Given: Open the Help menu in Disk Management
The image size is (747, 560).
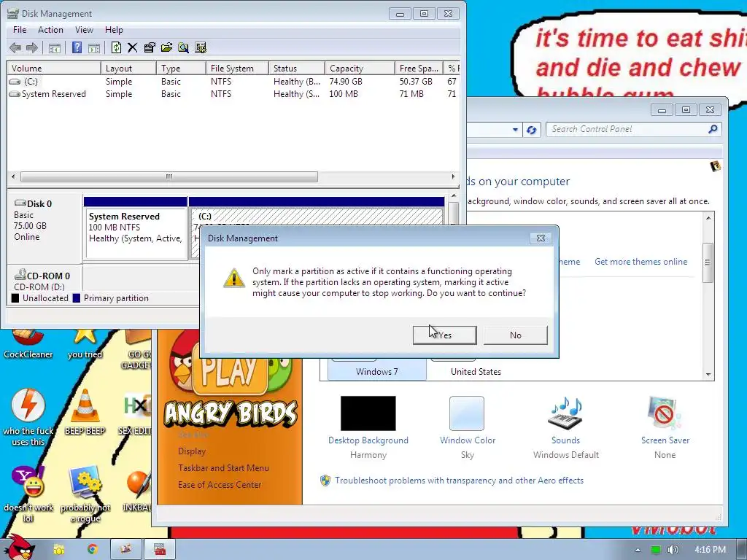Looking at the screenshot, I should 114,29.
